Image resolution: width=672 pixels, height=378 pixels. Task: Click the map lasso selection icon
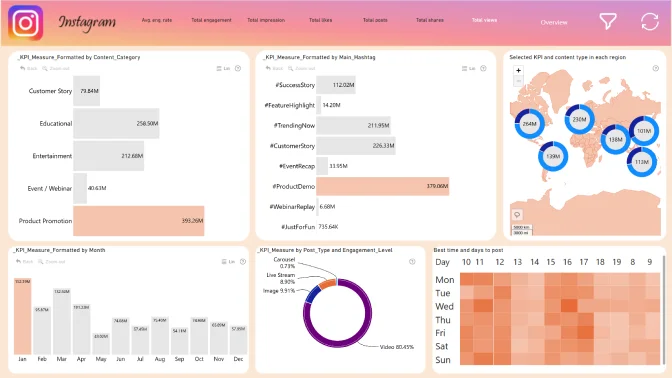point(517,214)
